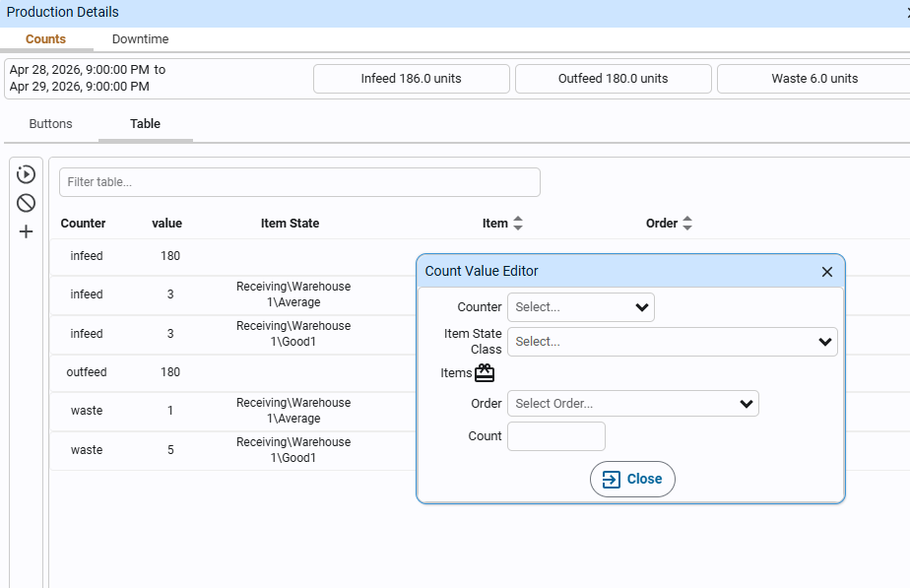Viewport: 910px width, 588px height.
Task: Select infeed row with Warehouse 1\Average
Action: tap(232, 294)
